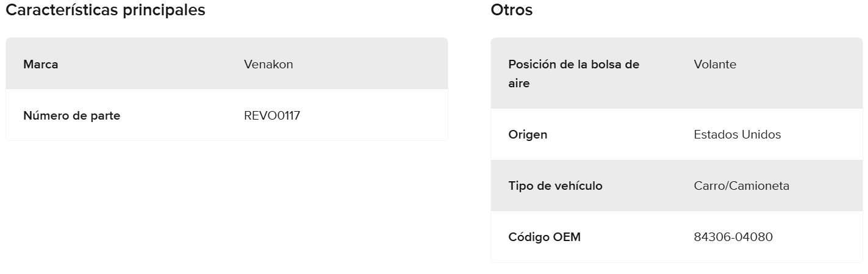Viewport: 868px width, 274px height.
Task: Click the word Camioneta in the vehicle type
Action: [x=761, y=186]
